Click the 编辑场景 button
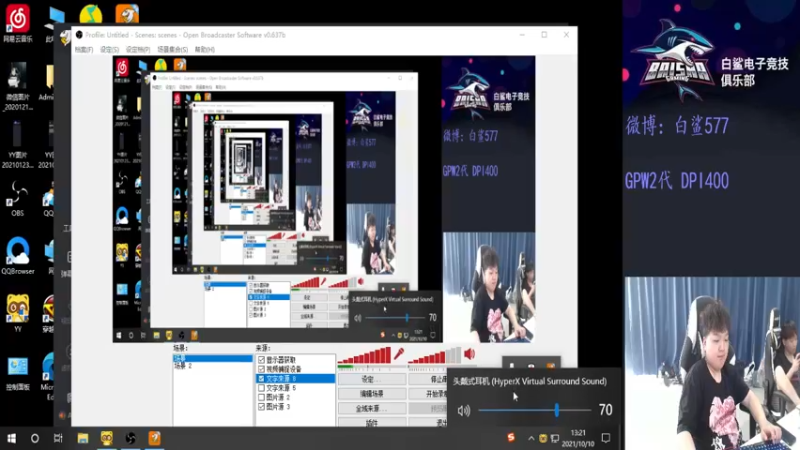The width and height of the screenshot is (800, 450). tap(372, 394)
